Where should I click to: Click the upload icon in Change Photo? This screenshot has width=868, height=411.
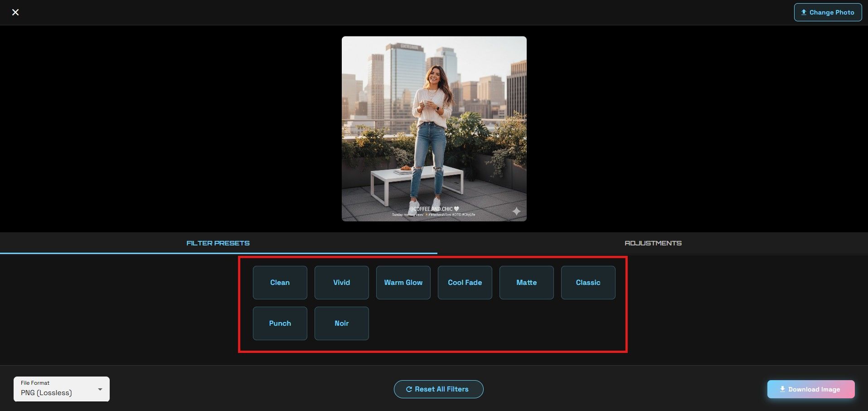[804, 12]
